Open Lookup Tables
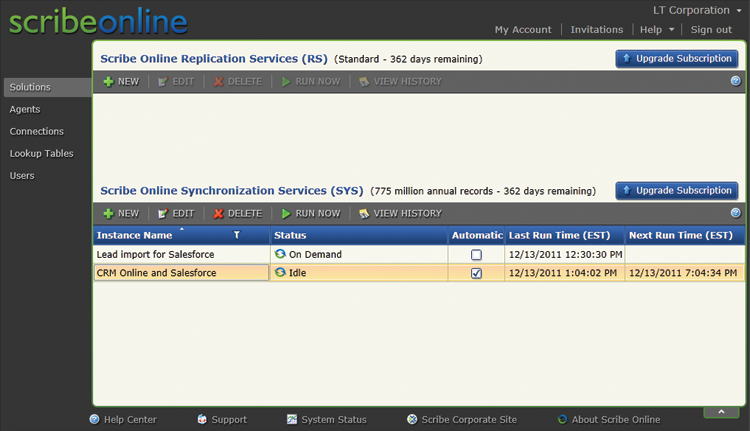The height and width of the screenshot is (431, 750). (42, 154)
